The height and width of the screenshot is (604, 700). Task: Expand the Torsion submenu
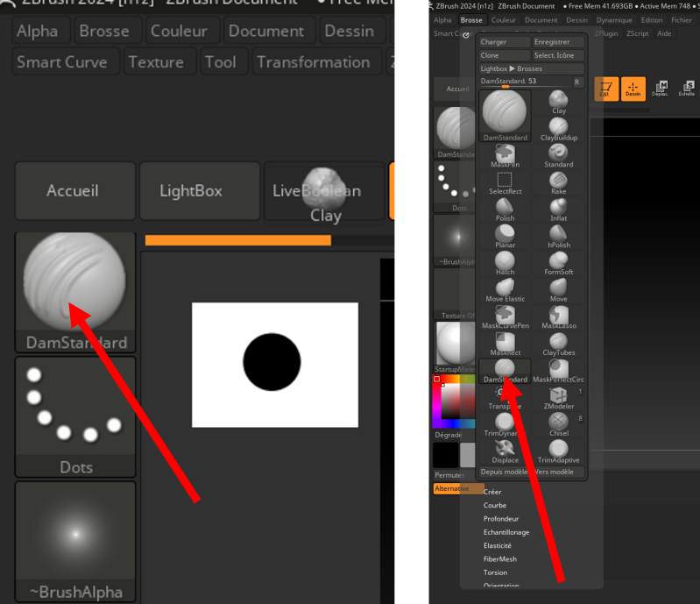click(495, 572)
